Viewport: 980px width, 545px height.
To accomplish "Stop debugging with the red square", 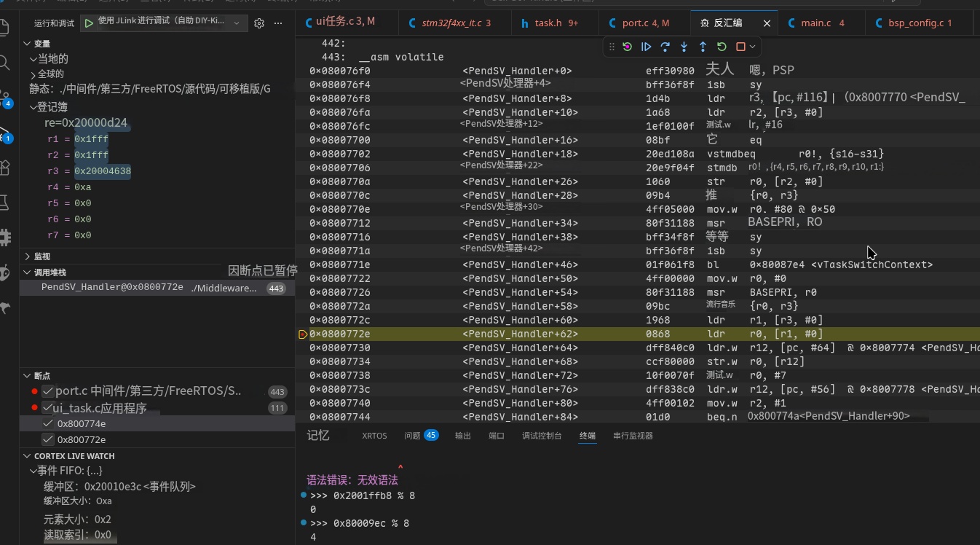I will point(740,47).
